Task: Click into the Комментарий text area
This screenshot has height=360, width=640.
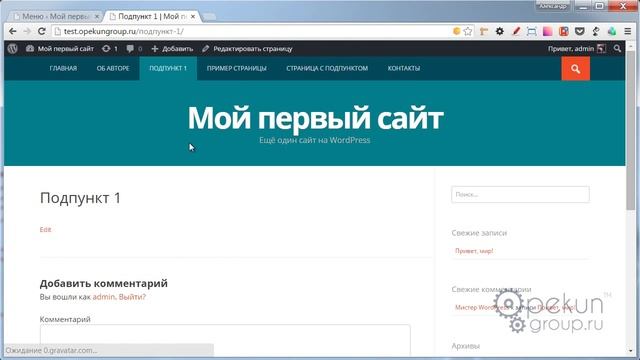Action: (225, 340)
